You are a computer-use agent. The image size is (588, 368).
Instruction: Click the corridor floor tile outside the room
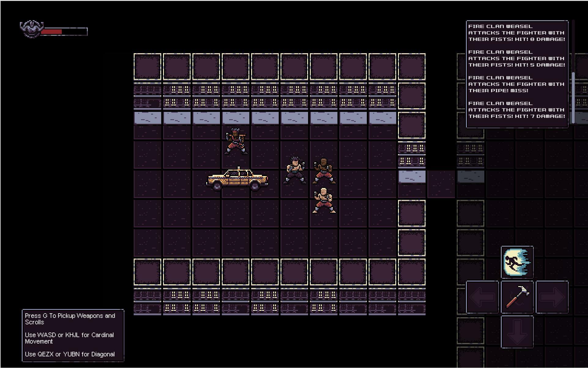click(441, 184)
